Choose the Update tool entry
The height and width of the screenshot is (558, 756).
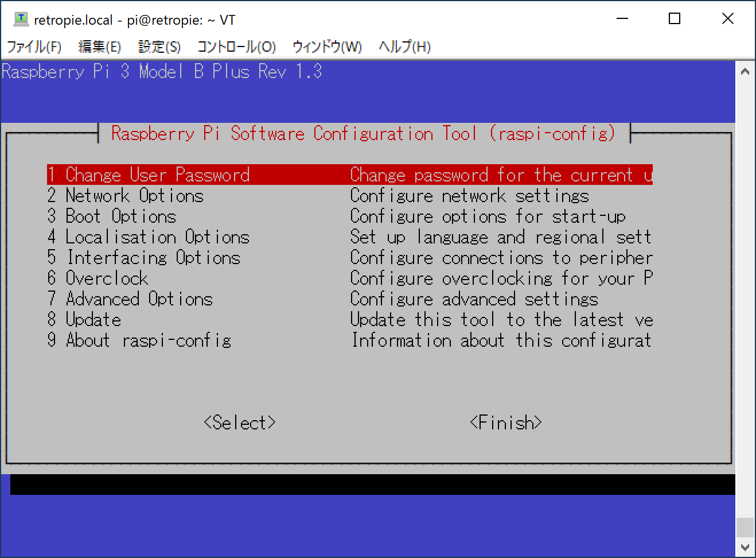coord(92,319)
